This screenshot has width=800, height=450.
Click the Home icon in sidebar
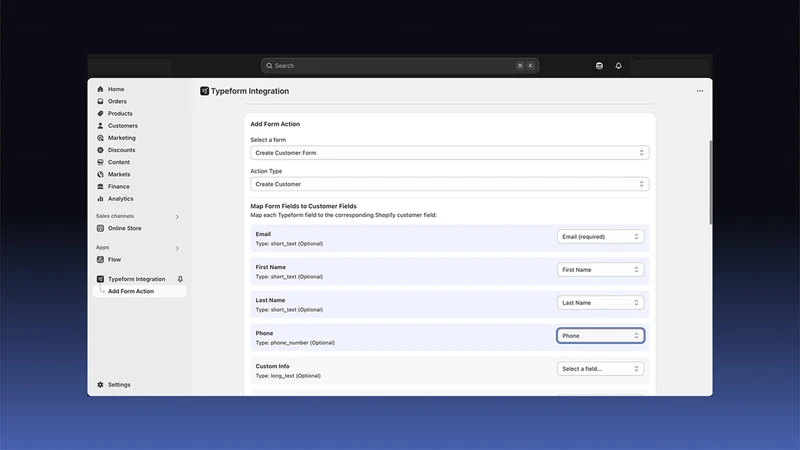click(100, 89)
